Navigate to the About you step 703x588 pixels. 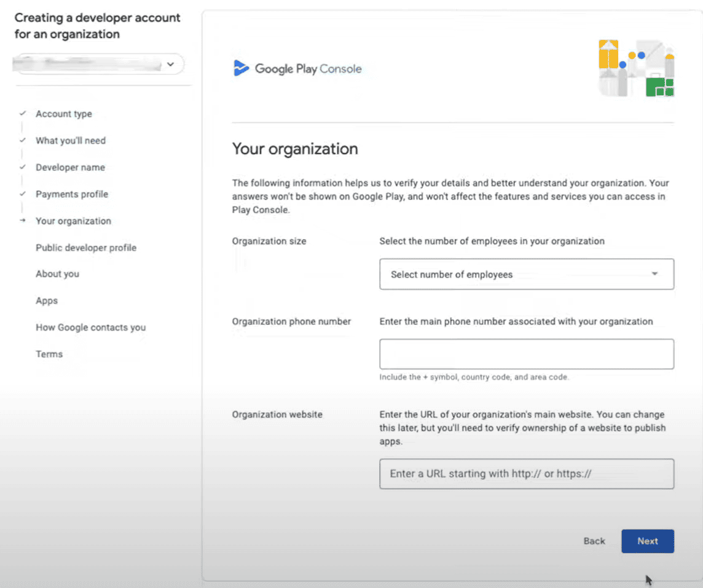(x=57, y=274)
